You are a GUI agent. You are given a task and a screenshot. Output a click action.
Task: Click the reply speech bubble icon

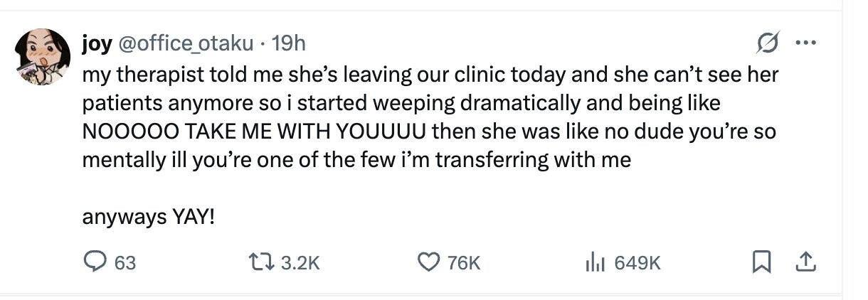[x=95, y=262]
